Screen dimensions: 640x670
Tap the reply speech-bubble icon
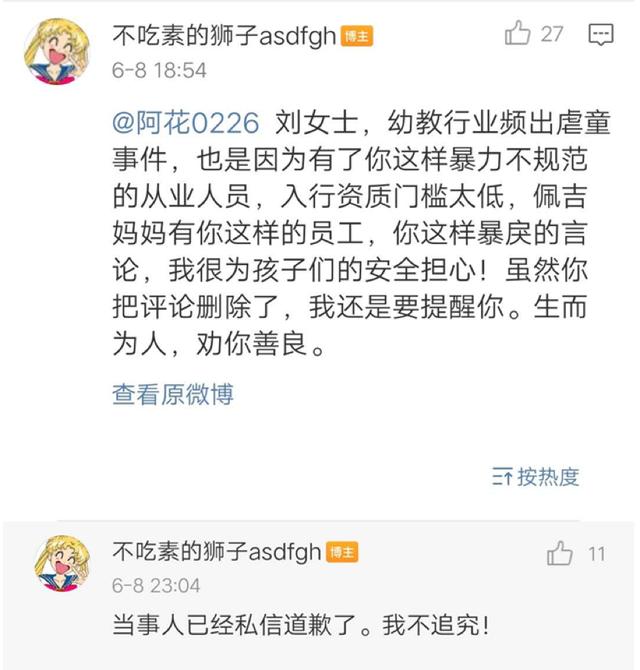[x=600, y=35]
